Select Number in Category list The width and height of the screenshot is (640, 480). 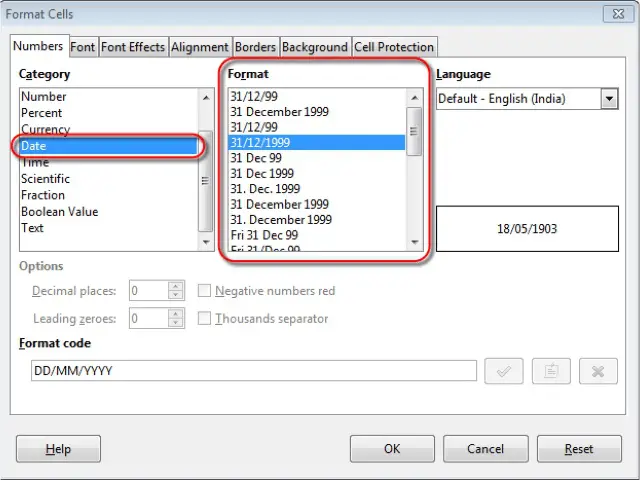[109, 97]
